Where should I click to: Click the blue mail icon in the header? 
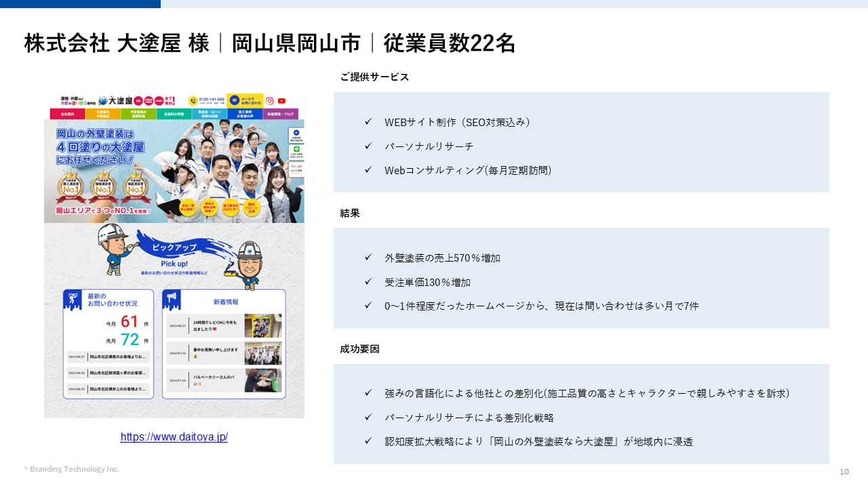pos(235,100)
